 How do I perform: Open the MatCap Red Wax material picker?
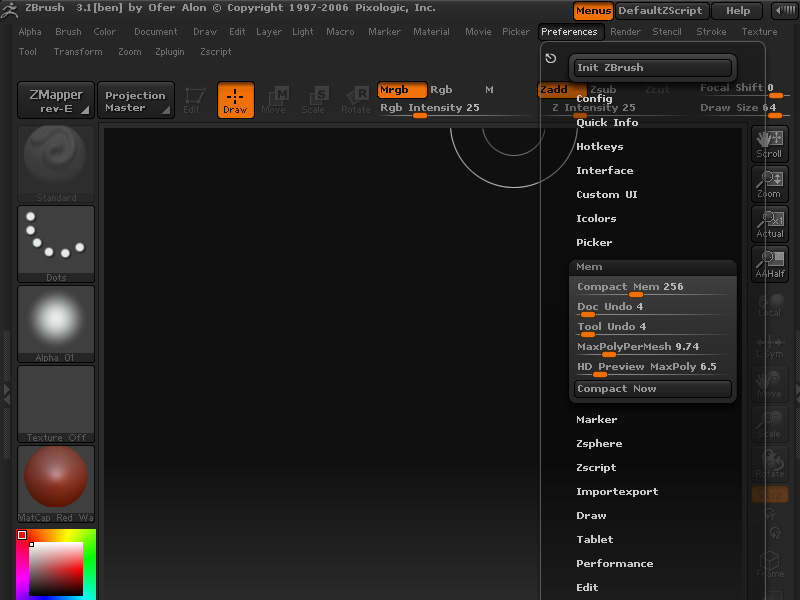[x=56, y=484]
